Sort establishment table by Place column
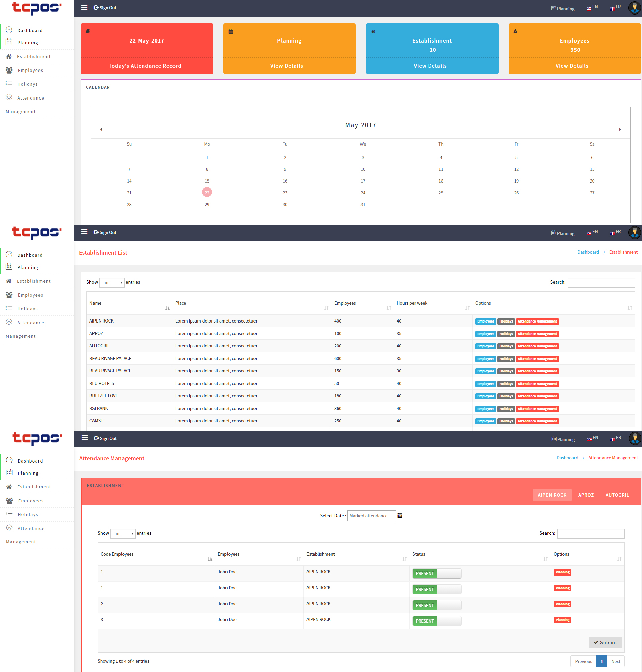This screenshot has height=672, width=642. [x=326, y=308]
